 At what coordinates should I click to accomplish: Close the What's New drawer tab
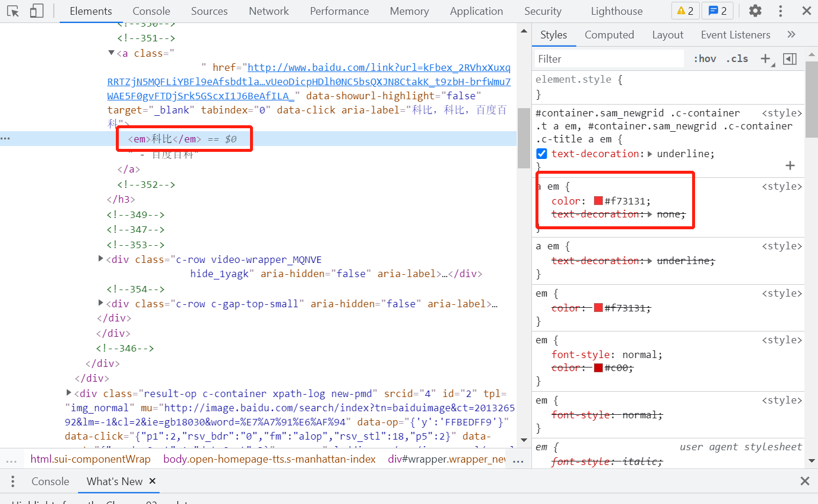point(152,481)
